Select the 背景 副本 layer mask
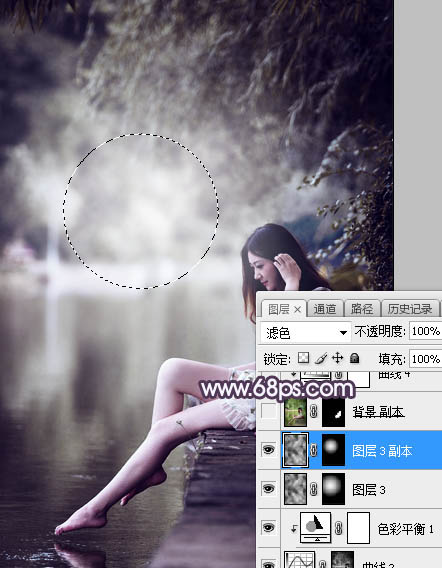This screenshot has height=568, width=442. pyautogui.click(x=333, y=412)
